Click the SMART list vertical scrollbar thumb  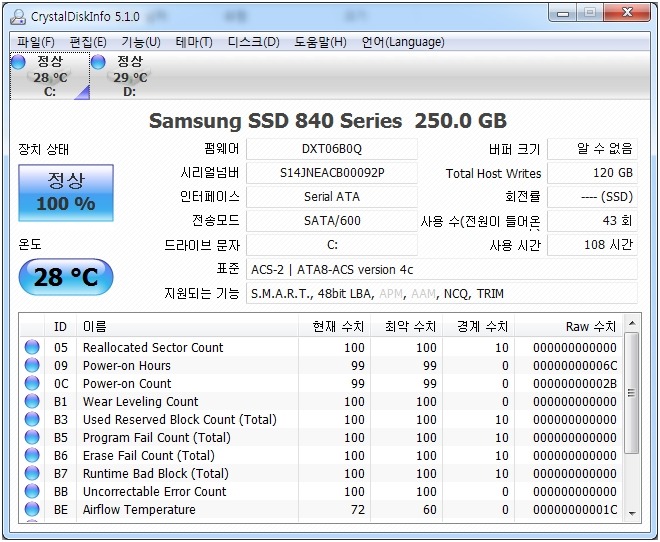(x=631, y=393)
